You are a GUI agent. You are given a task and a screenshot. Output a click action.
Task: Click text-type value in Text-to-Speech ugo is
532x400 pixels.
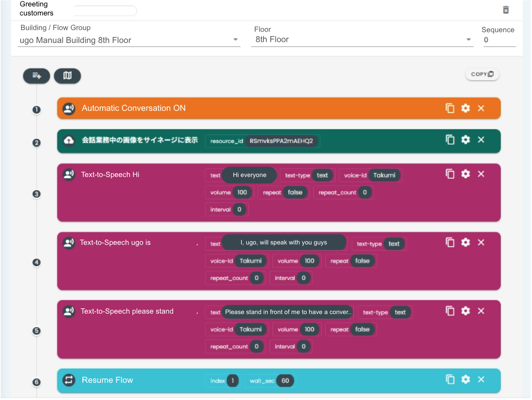tap(394, 244)
